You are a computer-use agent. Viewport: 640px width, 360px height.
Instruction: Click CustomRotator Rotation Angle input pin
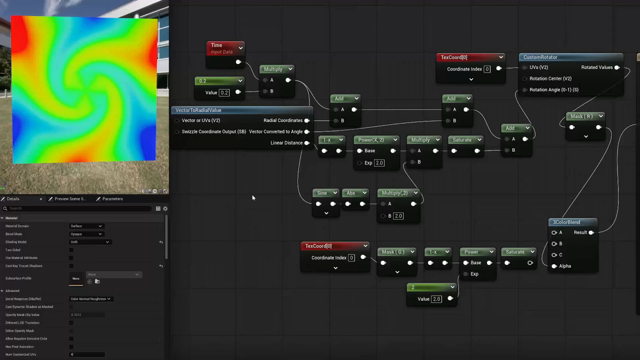[525, 90]
